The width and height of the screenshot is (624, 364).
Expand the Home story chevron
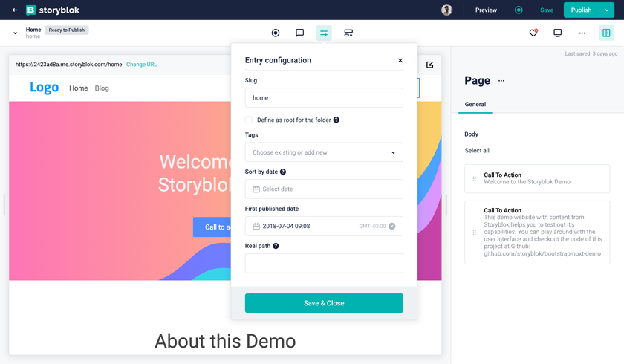15,33
